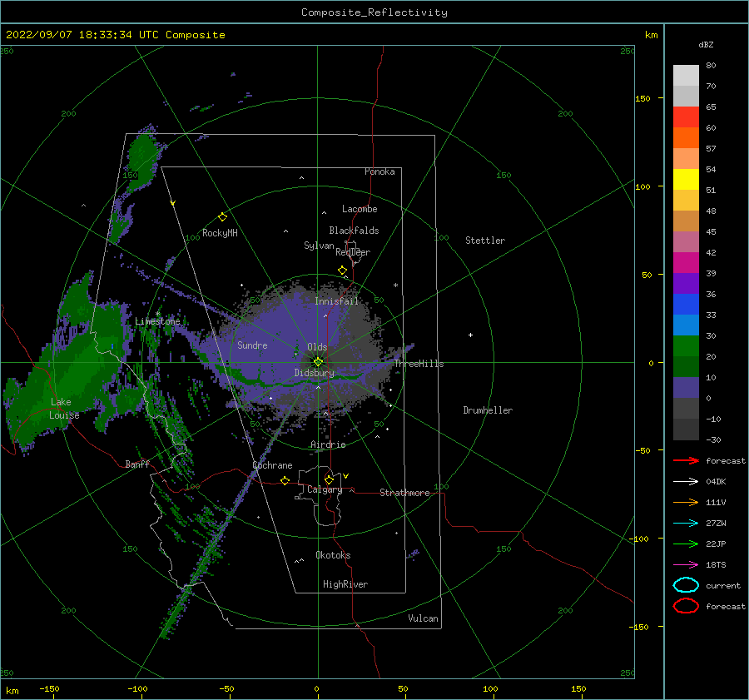Click the Banff label
The height and width of the screenshot is (700, 749).
tap(137, 464)
